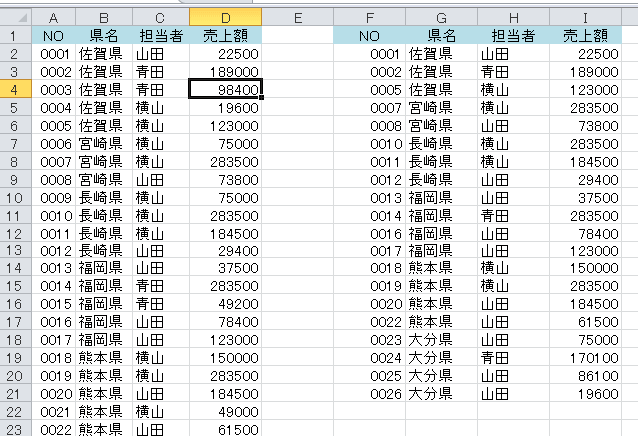638x436 pixels.
Task: Click cell 0005 in column F
Action: pos(369,89)
